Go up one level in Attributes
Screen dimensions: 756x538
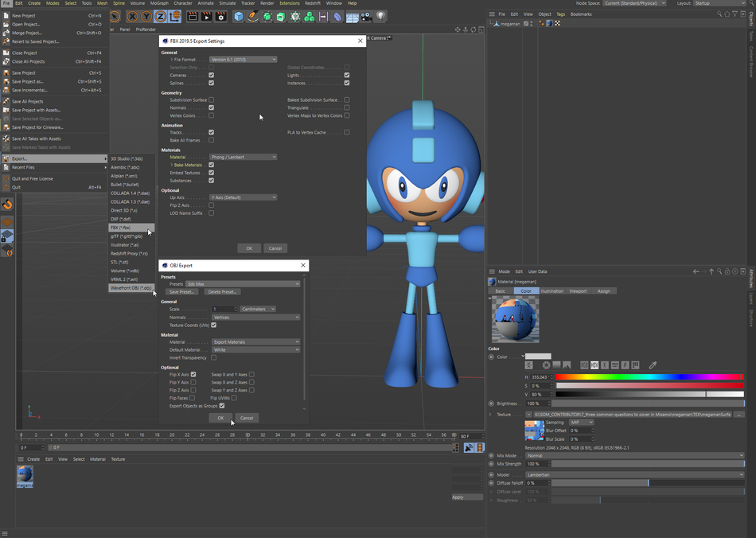[711, 271]
